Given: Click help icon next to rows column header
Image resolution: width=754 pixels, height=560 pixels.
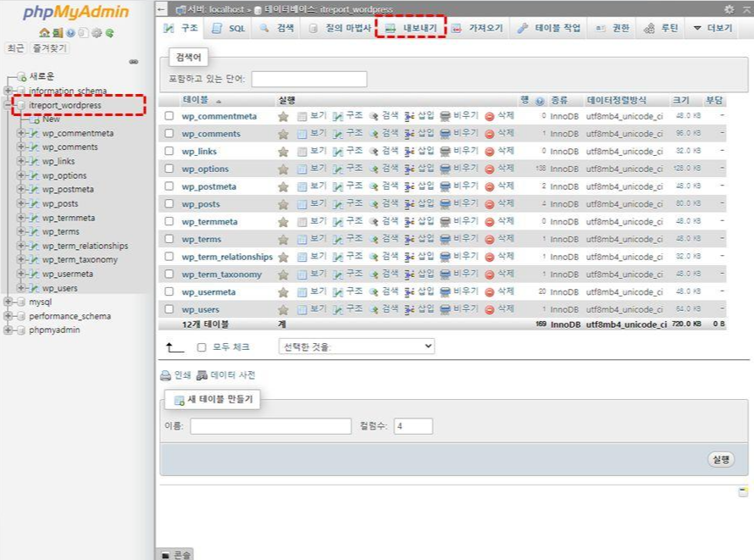Looking at the screenshot, I should pos(540,101).
